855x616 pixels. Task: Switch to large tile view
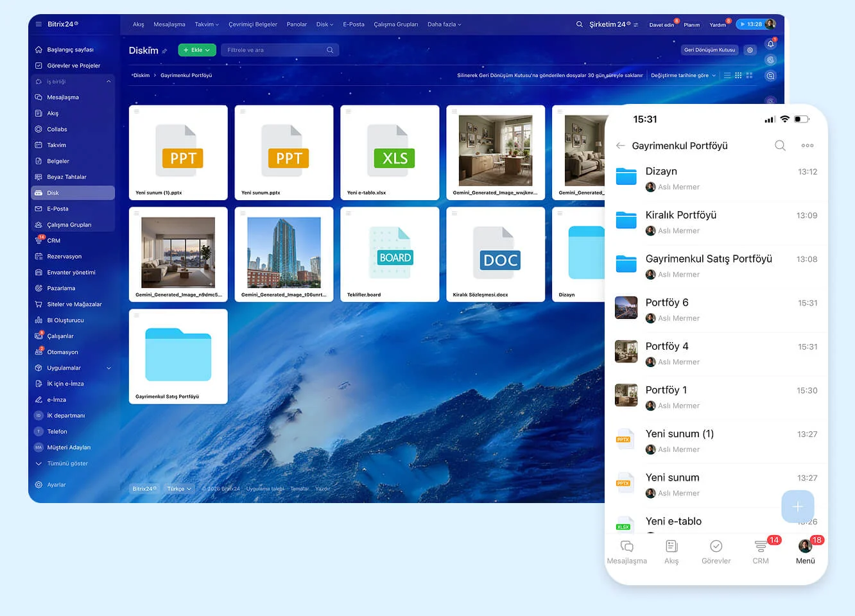[x=749, y=76]
